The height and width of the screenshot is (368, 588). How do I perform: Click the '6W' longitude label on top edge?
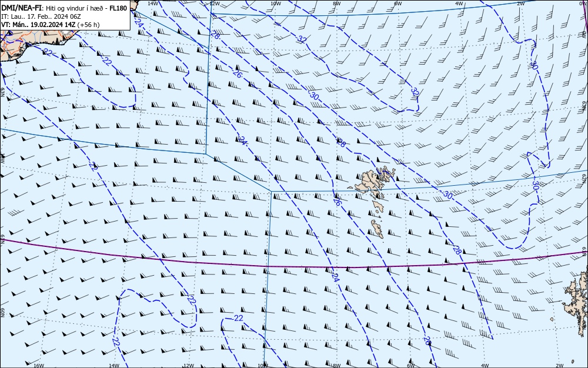(x=398, y=4)
